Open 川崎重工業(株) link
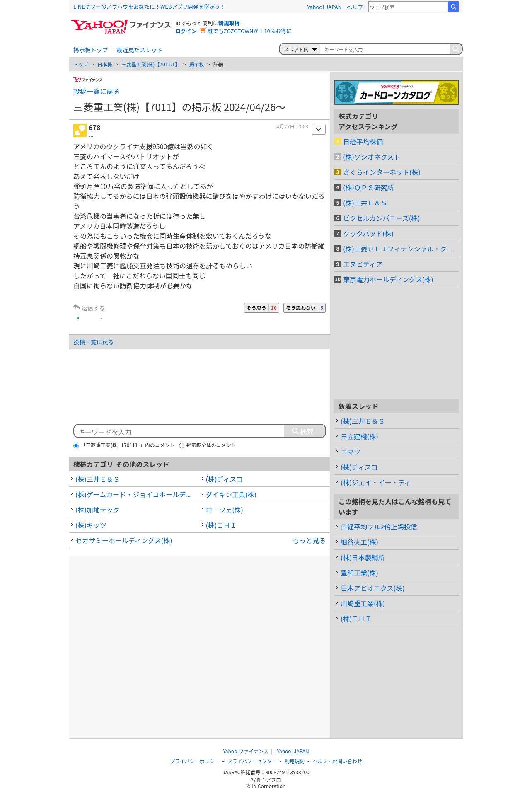 coord(363,604)
